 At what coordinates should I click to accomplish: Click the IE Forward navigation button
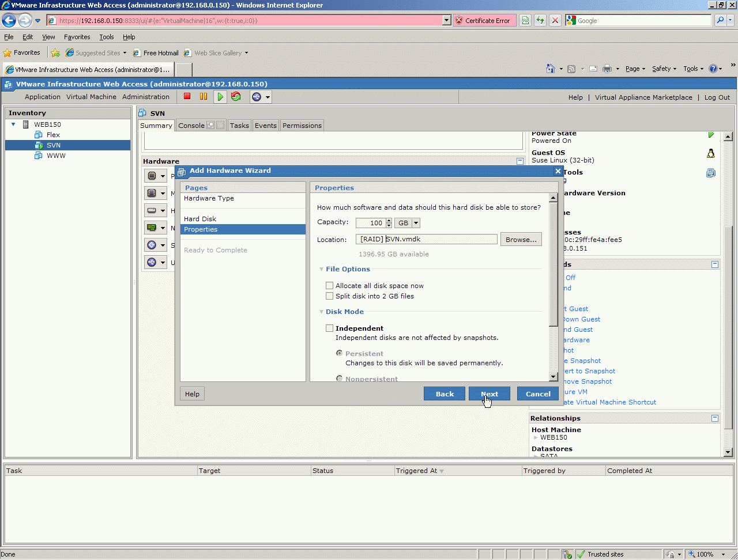tap(25, 21)
